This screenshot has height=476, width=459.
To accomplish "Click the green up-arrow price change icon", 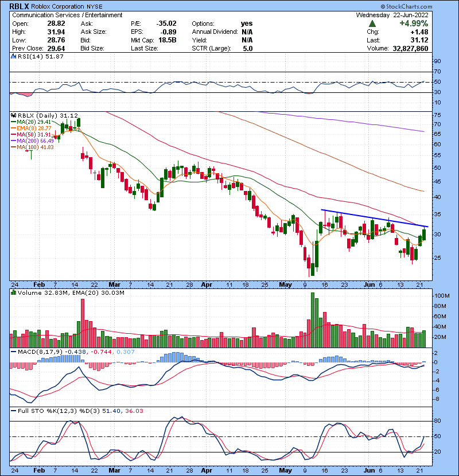I will click(372, 24).
